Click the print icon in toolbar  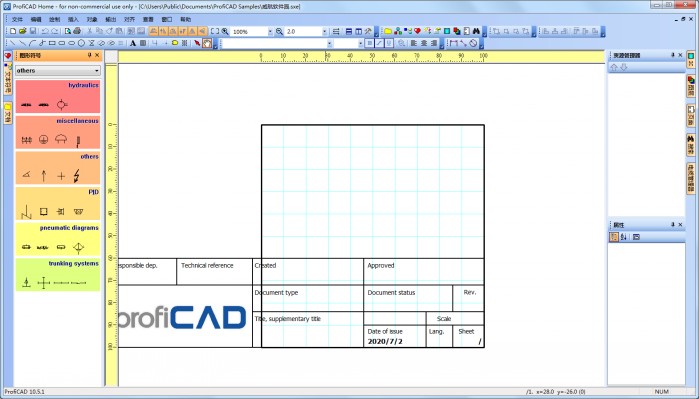click(77, 31)
